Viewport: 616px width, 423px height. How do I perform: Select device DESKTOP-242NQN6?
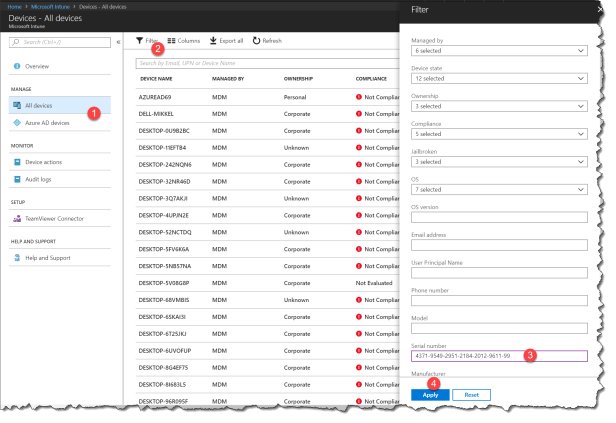tap(165, 165)
